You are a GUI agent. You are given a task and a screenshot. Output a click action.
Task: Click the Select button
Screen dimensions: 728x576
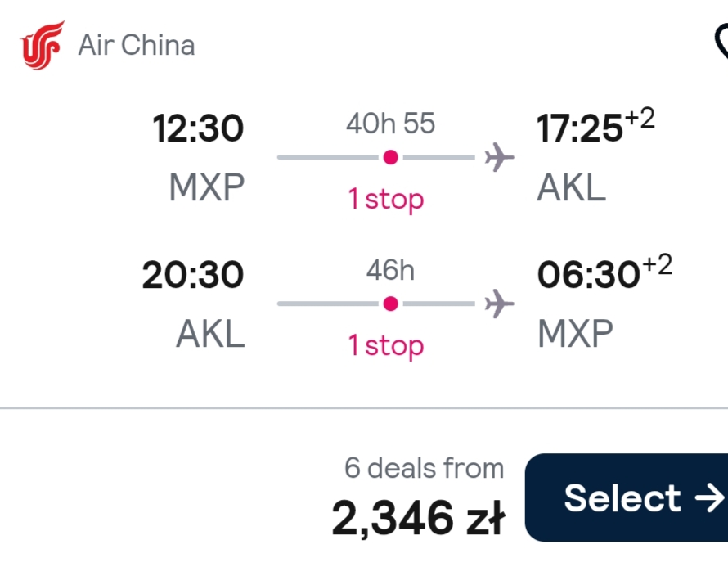627,497
